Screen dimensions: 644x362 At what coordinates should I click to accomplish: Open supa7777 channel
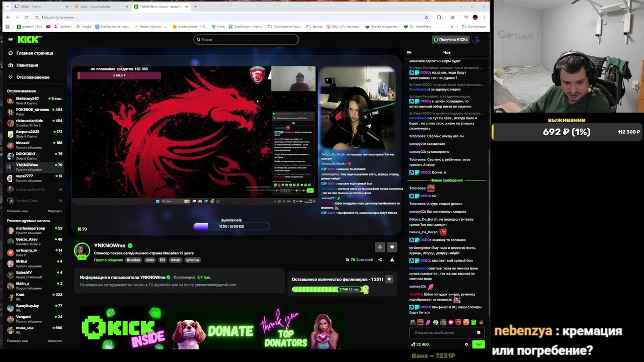click(x=34, y=177)
